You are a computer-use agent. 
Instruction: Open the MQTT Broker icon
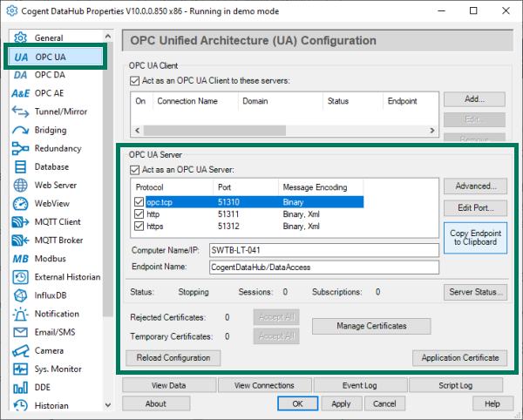(x=20, y=240)
